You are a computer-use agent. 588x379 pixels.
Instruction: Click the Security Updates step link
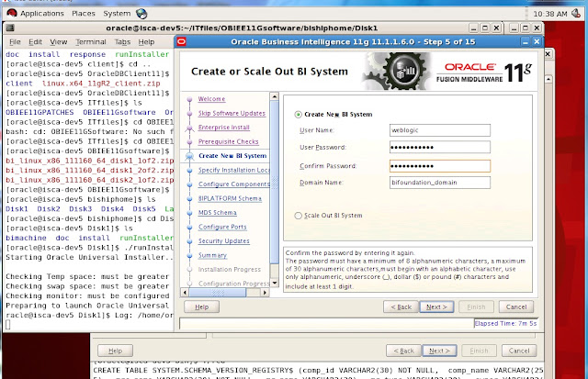(x=224, y=241)
